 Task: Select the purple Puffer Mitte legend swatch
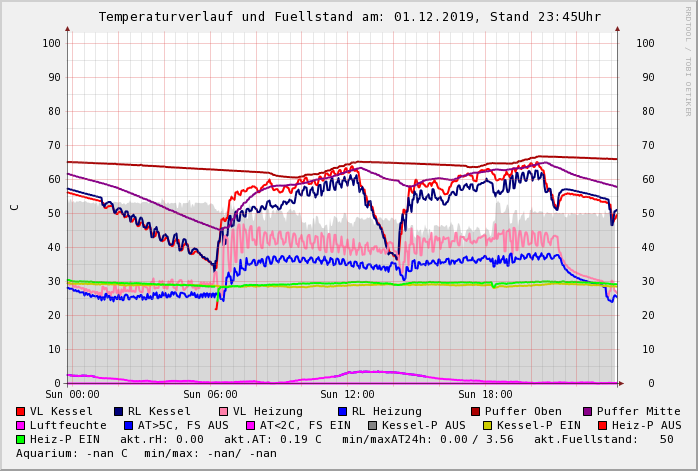click(587, 411)
